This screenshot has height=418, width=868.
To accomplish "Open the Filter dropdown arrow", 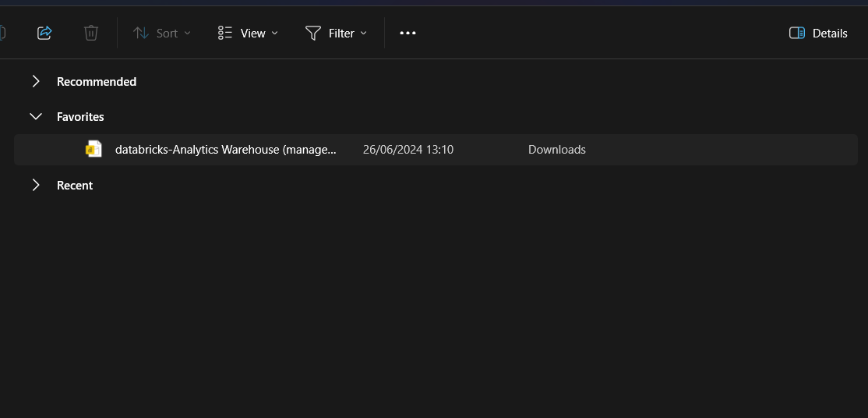I will point(364,34).
